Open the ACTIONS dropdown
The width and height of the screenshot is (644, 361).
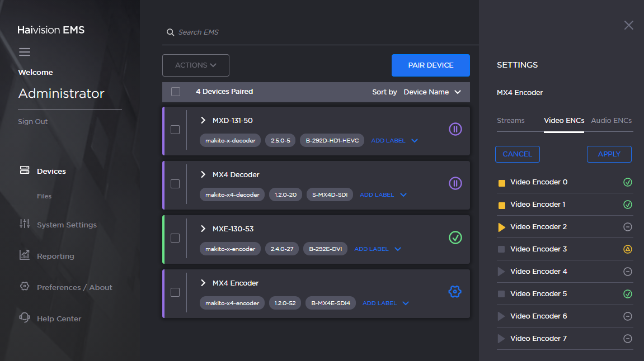[195, 65]
